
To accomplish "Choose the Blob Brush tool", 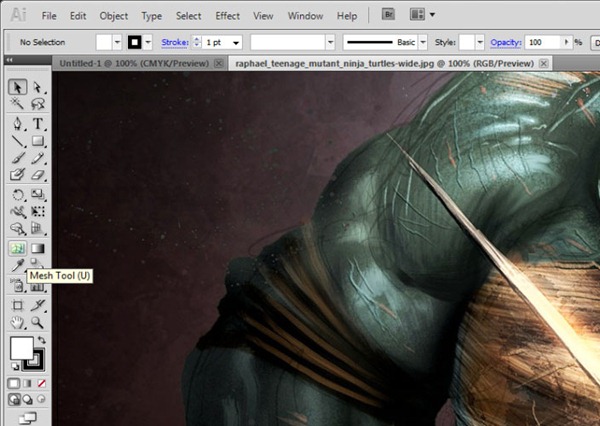I will (18, 175).
